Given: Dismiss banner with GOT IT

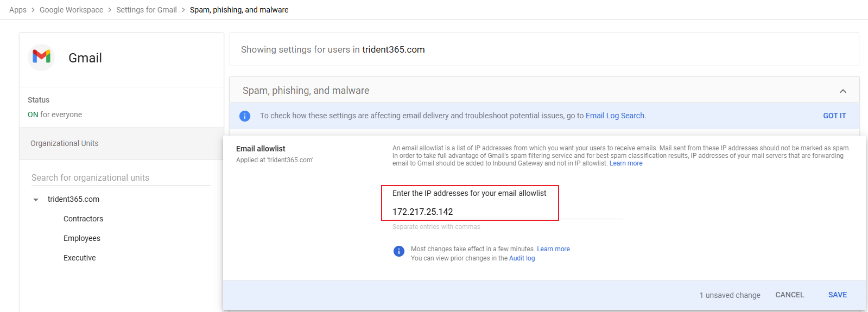Looking at the screenshot, I should [834, 116].
